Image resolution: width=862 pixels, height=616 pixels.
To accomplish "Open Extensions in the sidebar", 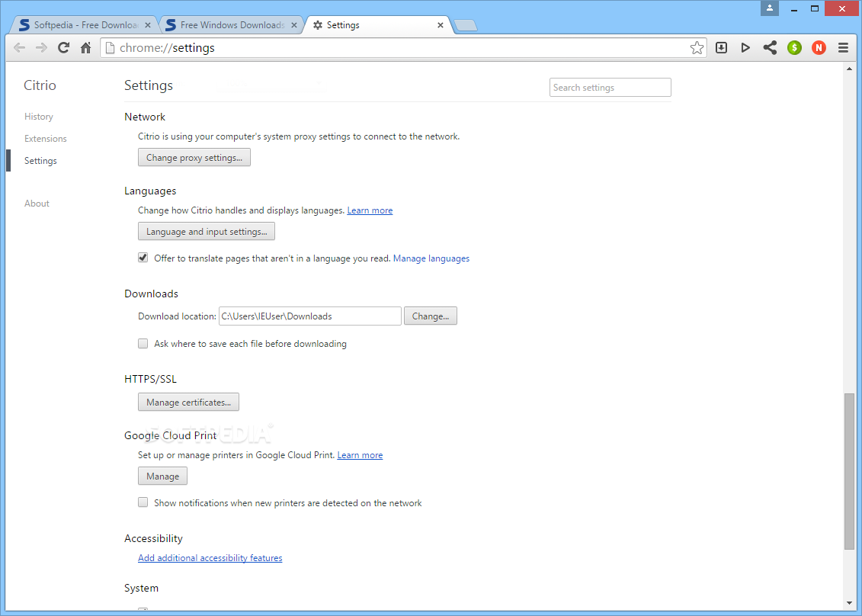I will click(x=46, y=139).
